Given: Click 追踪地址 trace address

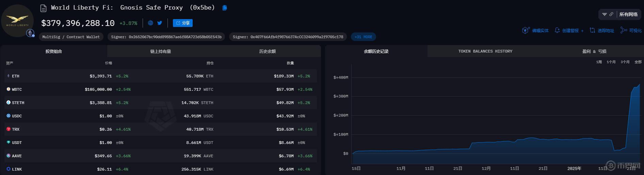Looking at the screenshot, I should (x=602, y=30).
